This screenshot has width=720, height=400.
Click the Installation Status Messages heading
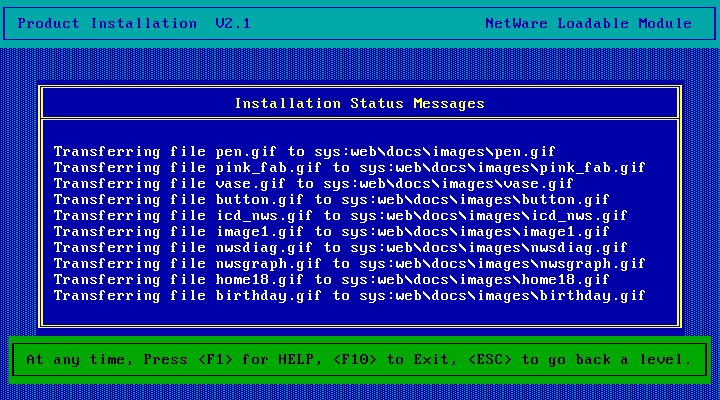[x=359, y=103]
